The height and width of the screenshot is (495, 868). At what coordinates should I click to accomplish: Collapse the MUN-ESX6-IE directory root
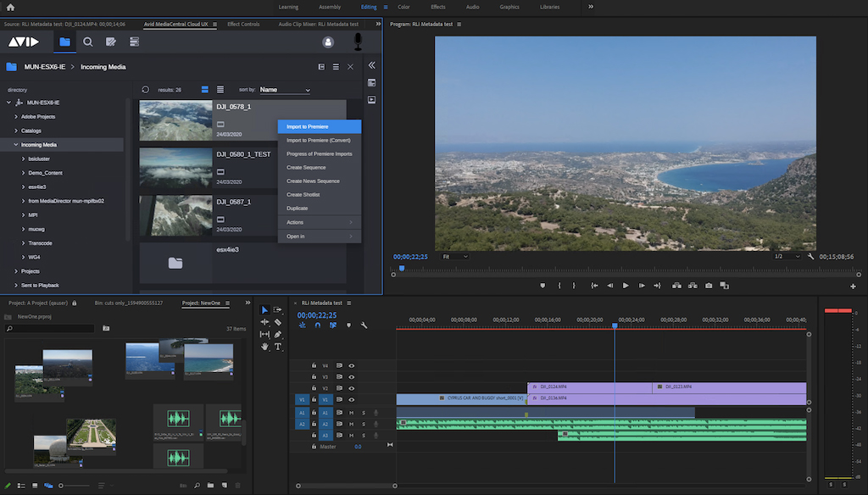8,103
